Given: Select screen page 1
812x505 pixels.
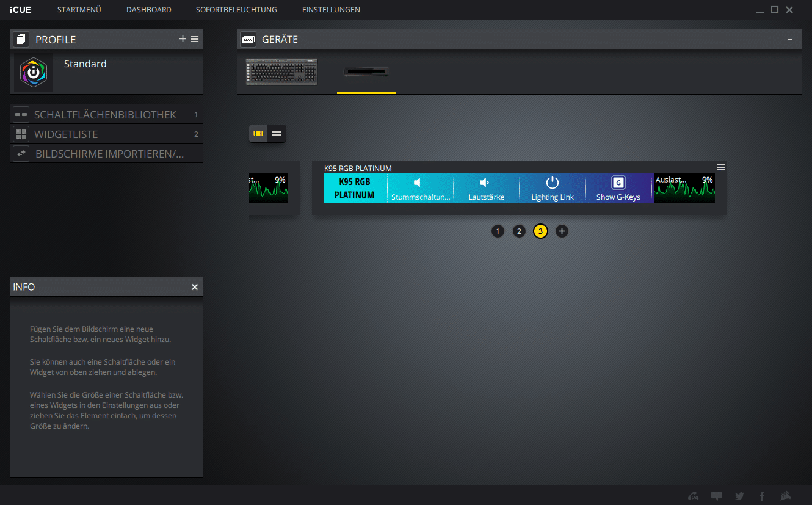Looking at the screenshot, I should pyautogui.click(x=498, y=231).
